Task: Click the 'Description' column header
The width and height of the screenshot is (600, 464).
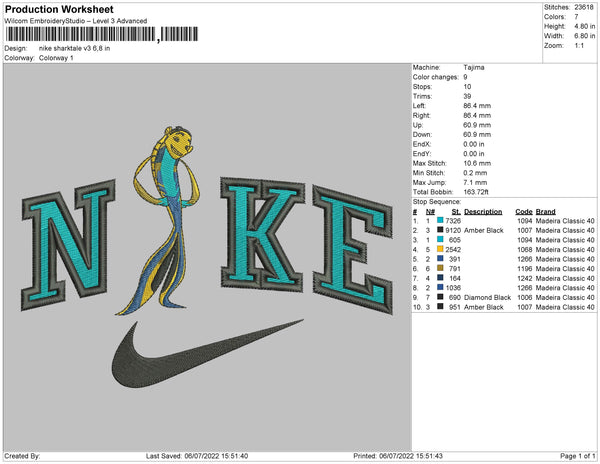Action: click(x=483, y=212)
